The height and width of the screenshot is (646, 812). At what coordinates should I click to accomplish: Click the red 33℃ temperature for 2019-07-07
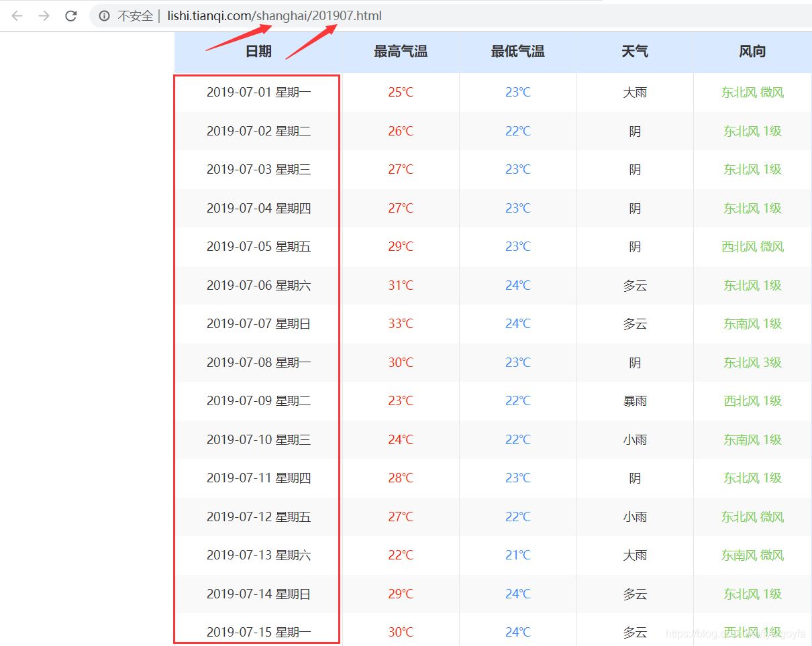[400, 324]
